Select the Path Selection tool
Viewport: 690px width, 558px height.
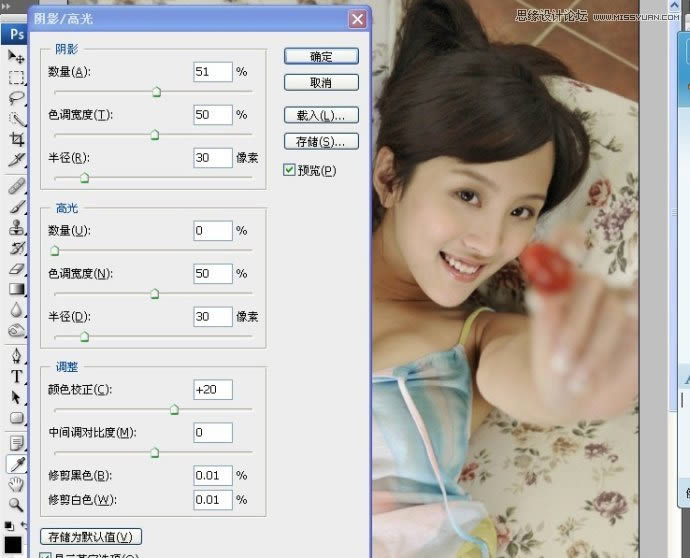tap(16, 397)
